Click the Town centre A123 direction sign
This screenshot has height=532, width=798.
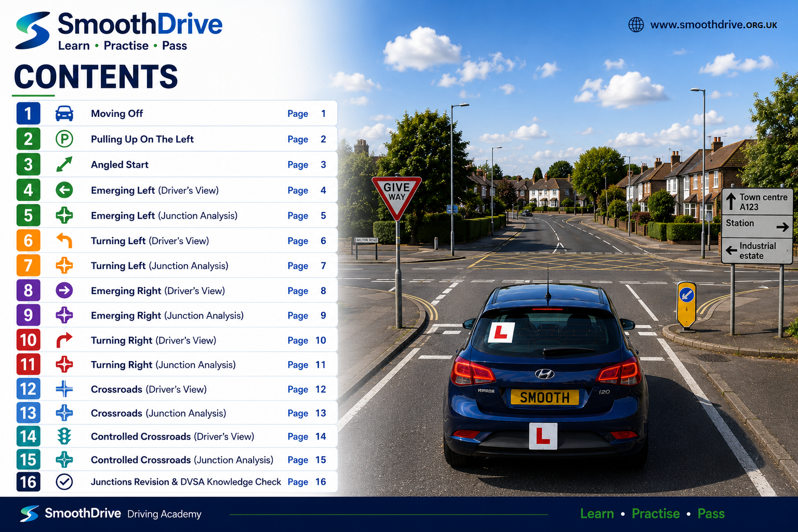point(757,202)
